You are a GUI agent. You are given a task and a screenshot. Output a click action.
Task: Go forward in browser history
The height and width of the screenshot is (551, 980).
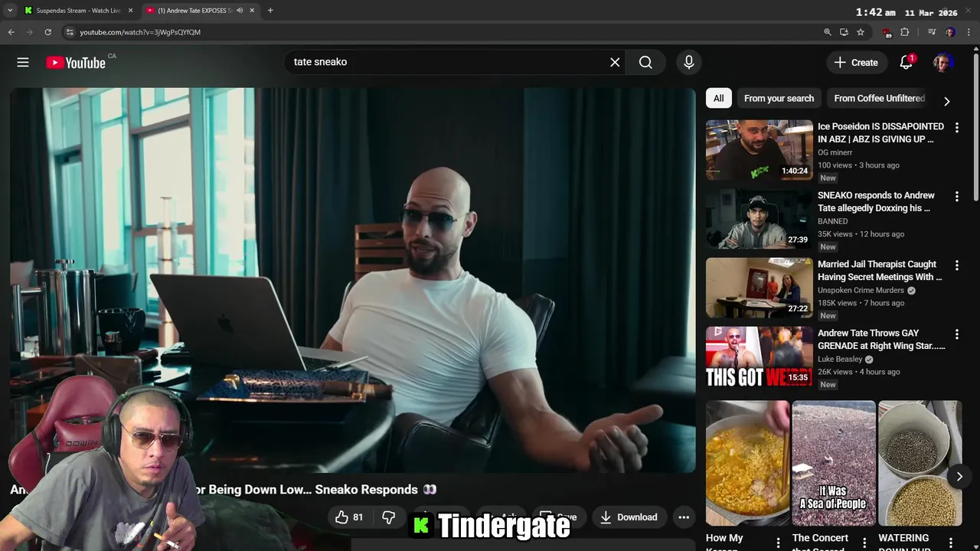[x=29, y=32]
